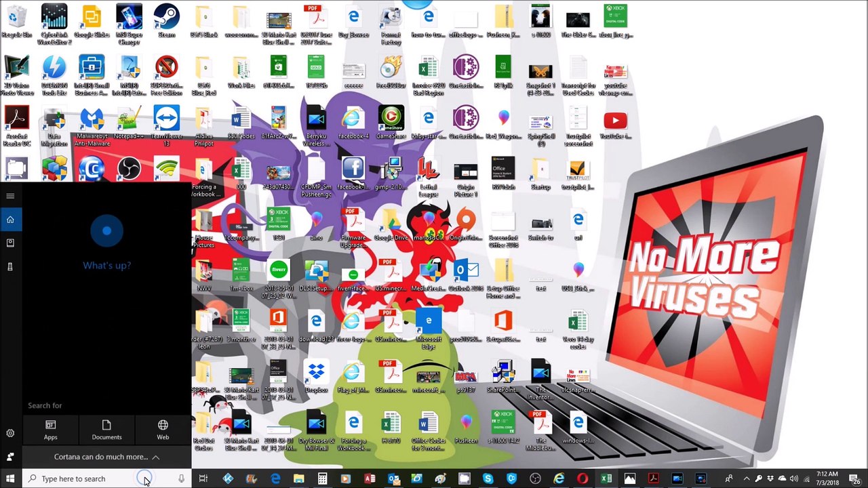
Task: Open Adobe Acrobat from the taskbar
Action: (x=653, y=479)
